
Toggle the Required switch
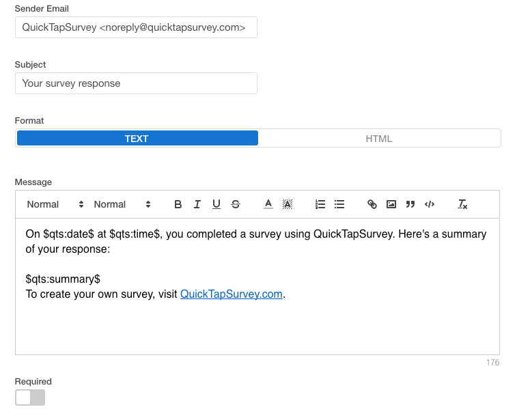pos(30,397)
